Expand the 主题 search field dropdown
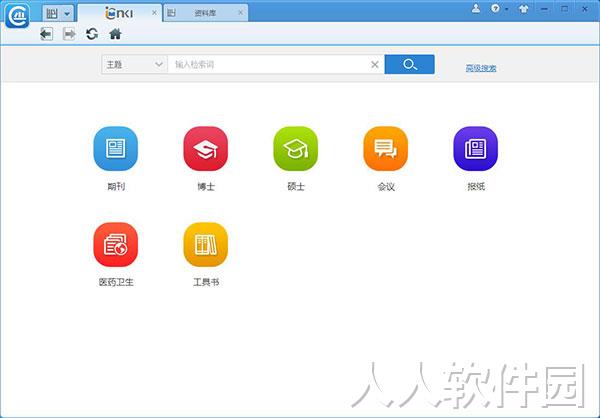The image size is (600, 418). 158,64
